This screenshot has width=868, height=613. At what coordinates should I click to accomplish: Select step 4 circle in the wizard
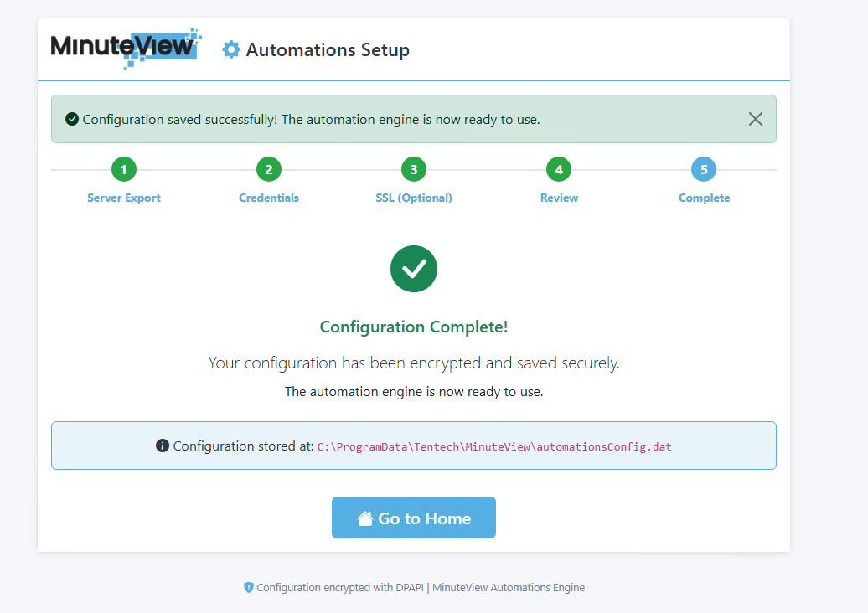(559, 170)
